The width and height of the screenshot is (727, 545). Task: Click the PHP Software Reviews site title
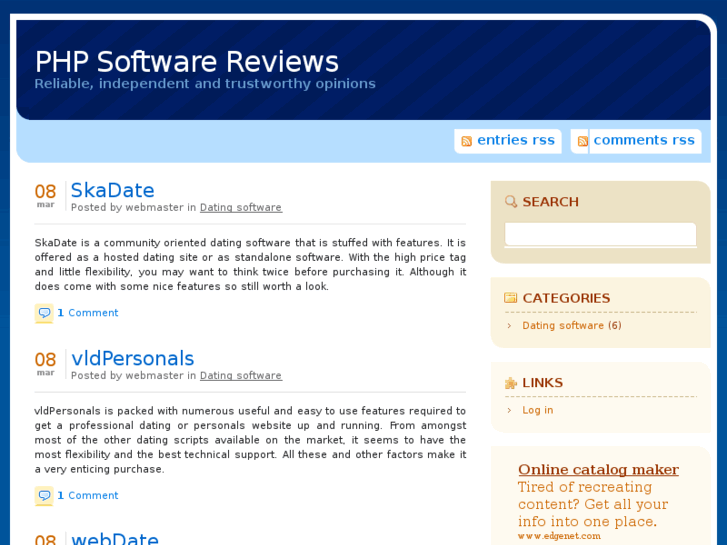[x=187, y=62]
